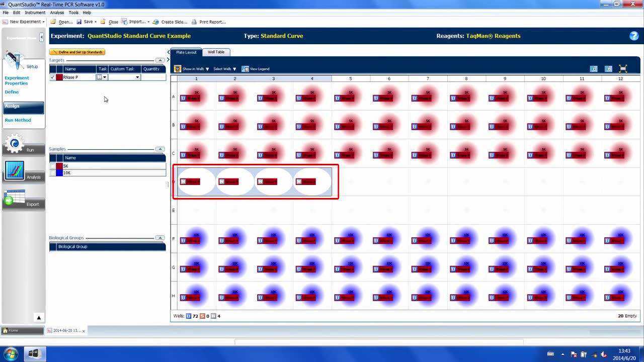The width and height of the screenshot is (644, 362).
Task: Open the Analysis chart icon
Action: pyautogui.click(x=15, y=171)
